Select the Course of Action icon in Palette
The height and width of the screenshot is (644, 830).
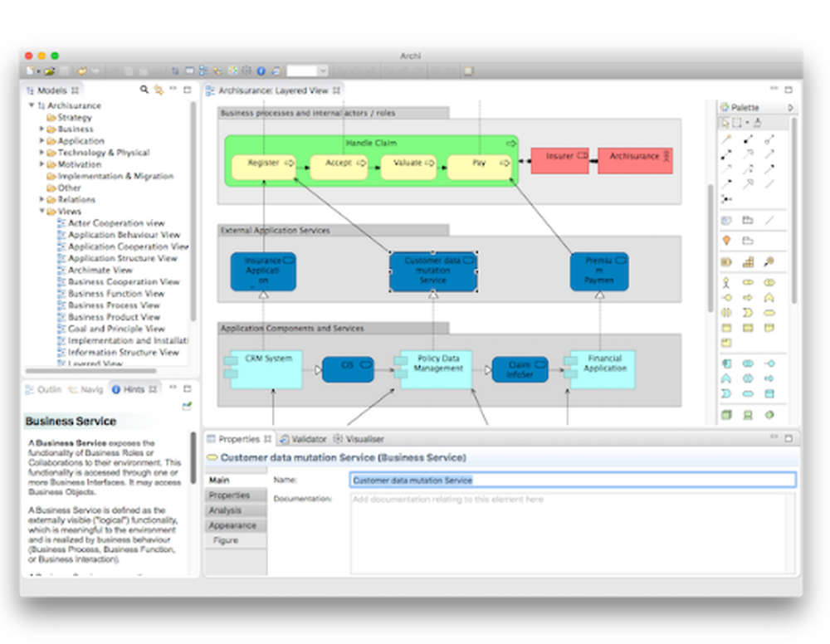(x=769, y=262)
